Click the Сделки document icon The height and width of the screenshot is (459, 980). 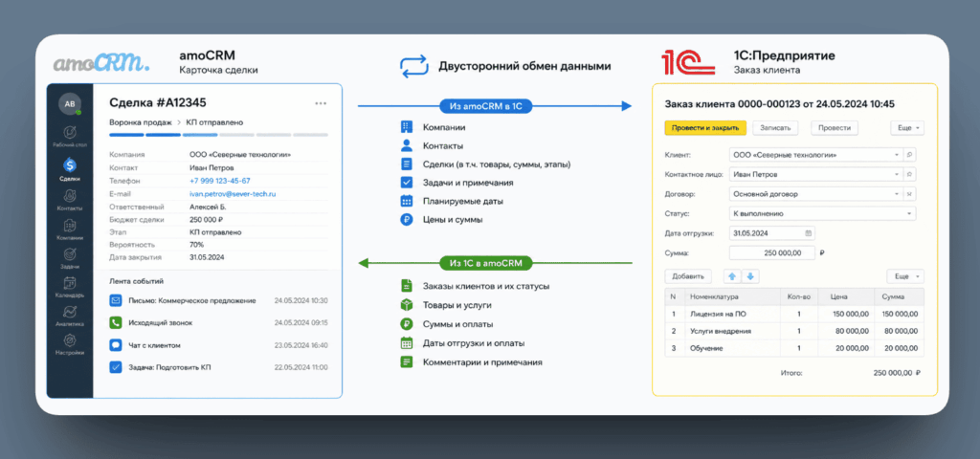pyautogui.click(x=407, y=164)
